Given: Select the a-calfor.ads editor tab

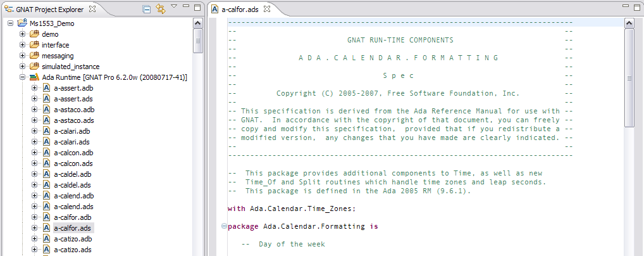Looking at the screenshot, I should (x=240, y=9).
